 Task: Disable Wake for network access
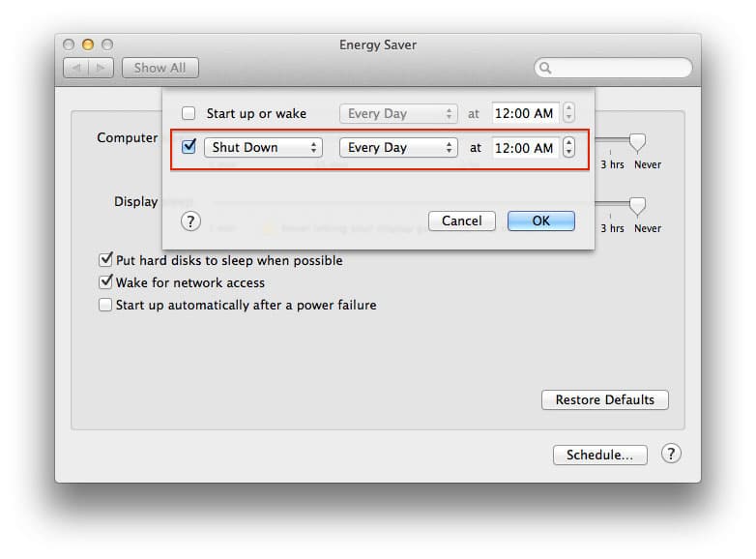coord(105,282)
